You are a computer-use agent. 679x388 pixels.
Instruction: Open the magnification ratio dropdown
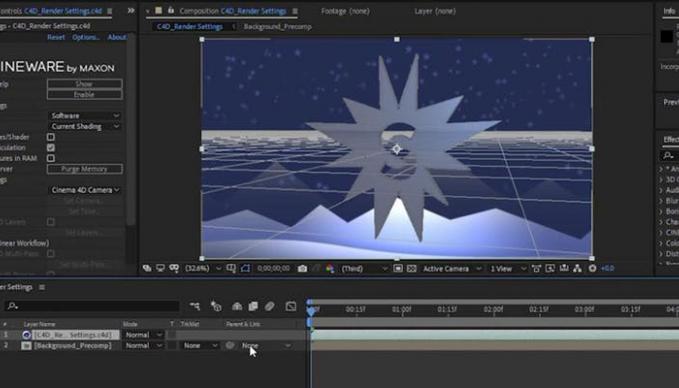(203, 268)
